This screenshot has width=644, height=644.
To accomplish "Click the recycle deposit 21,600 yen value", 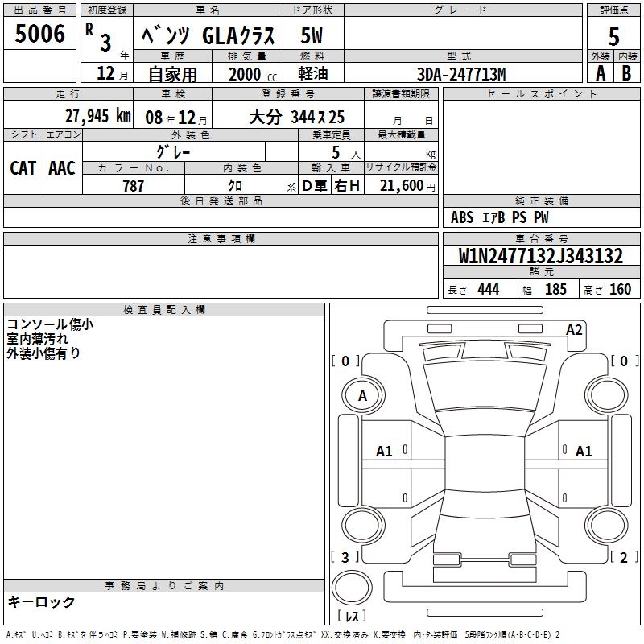I will click(x=401, y=186).
